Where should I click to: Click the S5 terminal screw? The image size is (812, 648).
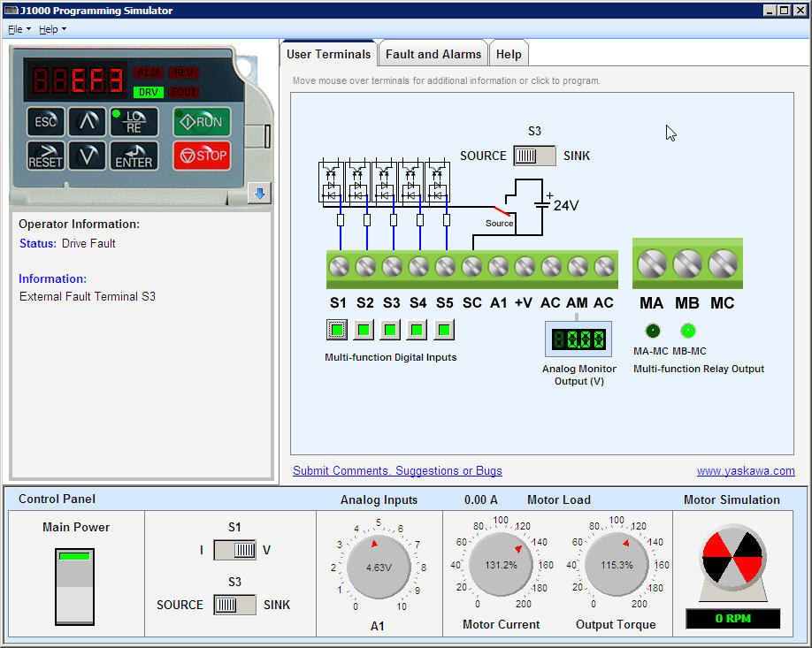[x=445, y=267]
